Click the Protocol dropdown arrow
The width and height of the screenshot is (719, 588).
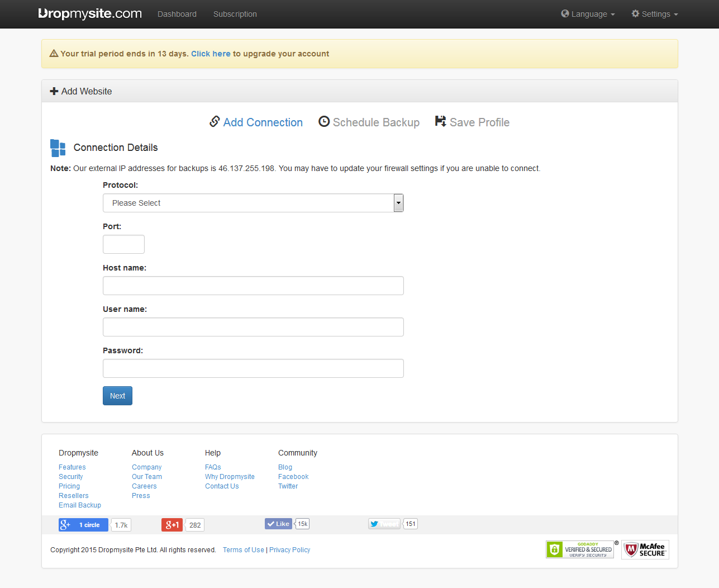tap(398, 203)
